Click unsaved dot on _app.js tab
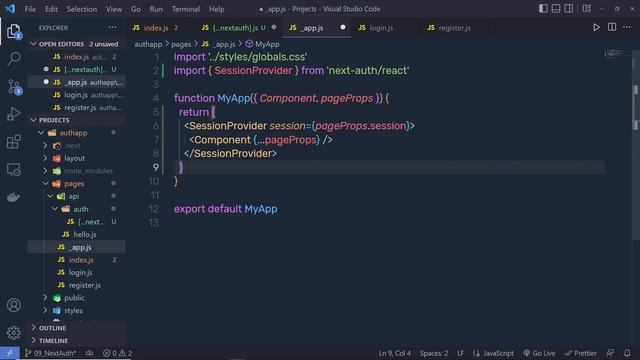Viewport: 640px width, 360px height. [x=343, y=27]
